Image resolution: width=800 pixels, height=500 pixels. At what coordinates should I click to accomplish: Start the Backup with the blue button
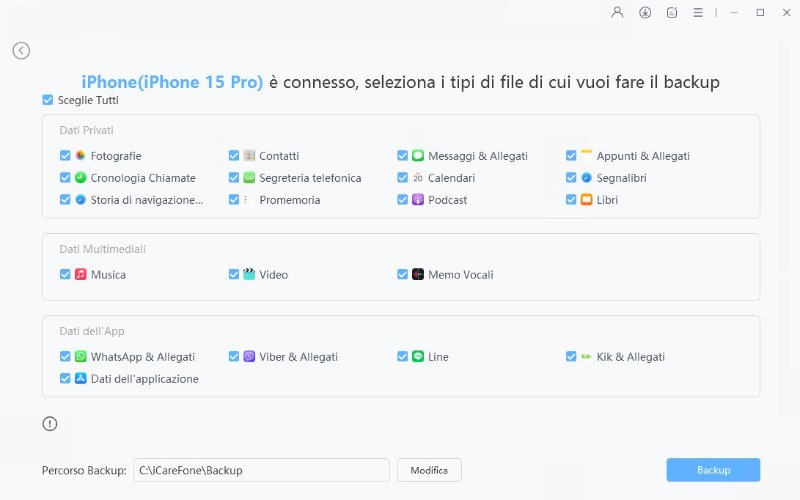(x=713, y=470)
